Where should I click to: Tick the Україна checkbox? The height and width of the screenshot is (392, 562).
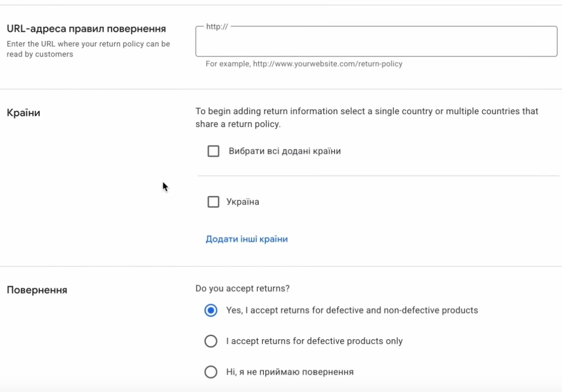213,202
